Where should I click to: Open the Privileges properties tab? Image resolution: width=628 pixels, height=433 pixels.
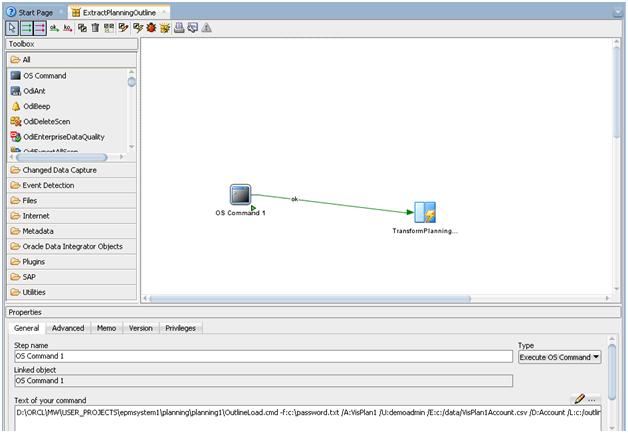click(181, 328)
